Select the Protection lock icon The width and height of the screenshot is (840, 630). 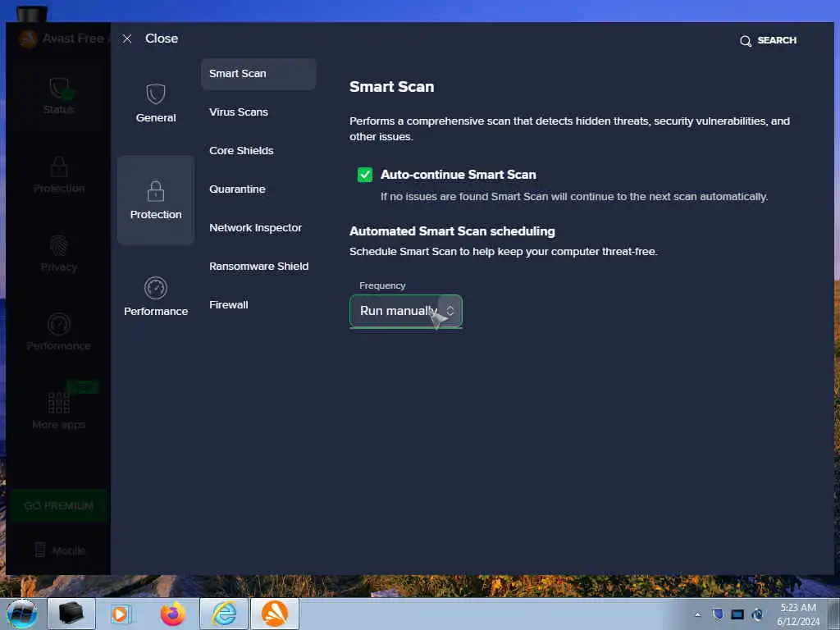156,190
